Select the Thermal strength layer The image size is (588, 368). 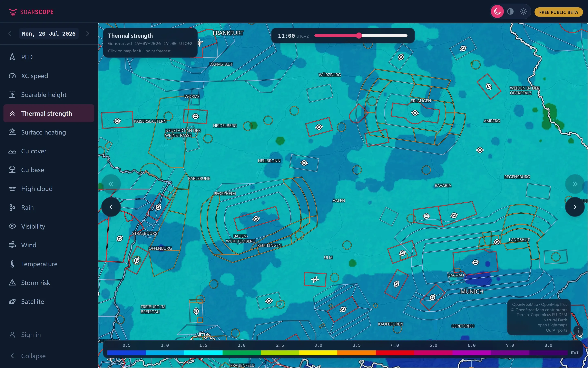coord(49,113)
